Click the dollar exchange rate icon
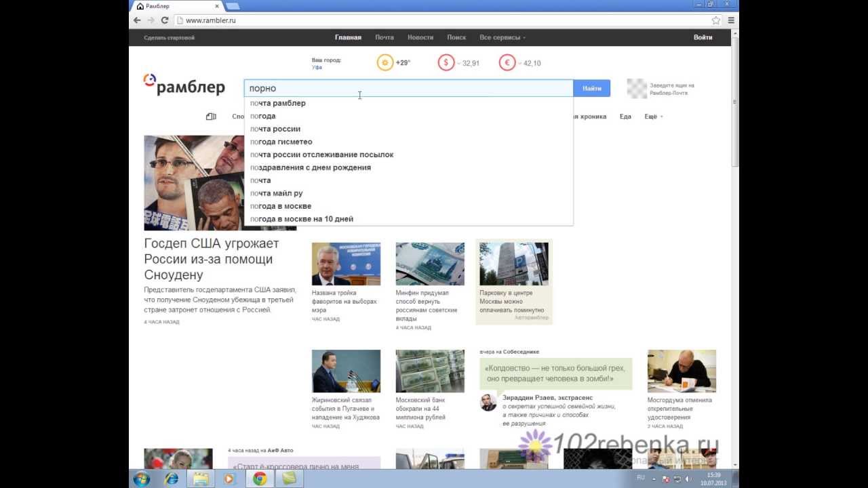The width and height of the screenshot is (868, 488). click(x=446, y=62)
